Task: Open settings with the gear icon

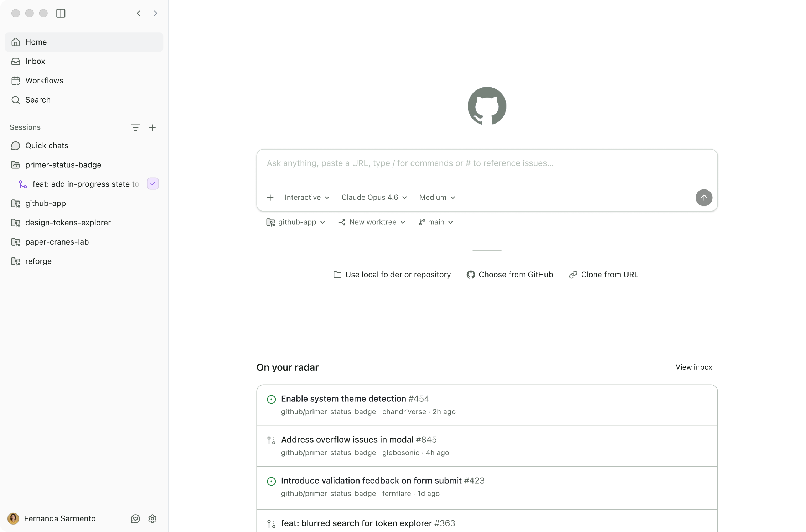Action: pos(153,519)
